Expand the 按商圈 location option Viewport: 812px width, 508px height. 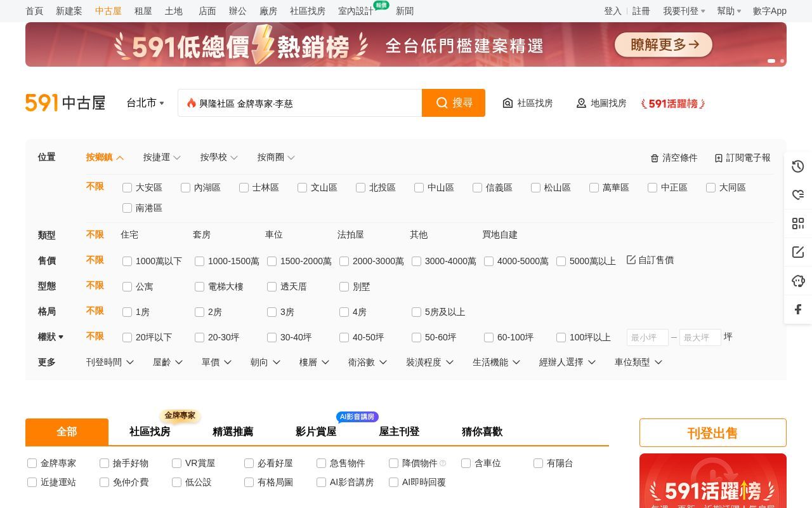coord(276,157)
